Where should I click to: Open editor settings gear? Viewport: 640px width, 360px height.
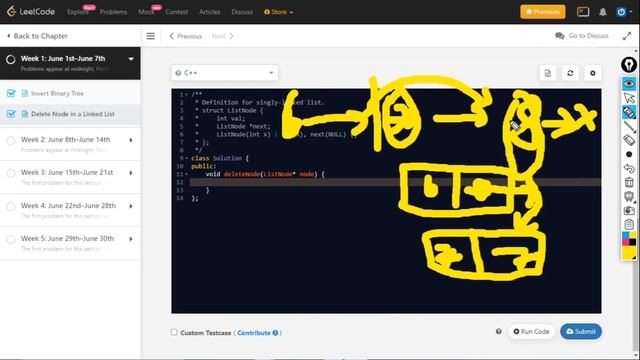[x=593, y=73]
